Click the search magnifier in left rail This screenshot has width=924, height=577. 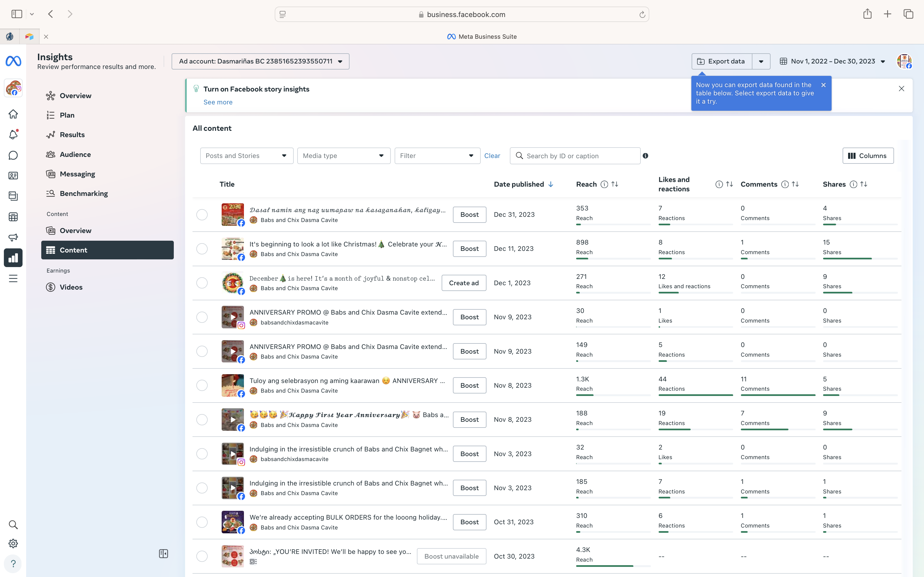point(13,525)
